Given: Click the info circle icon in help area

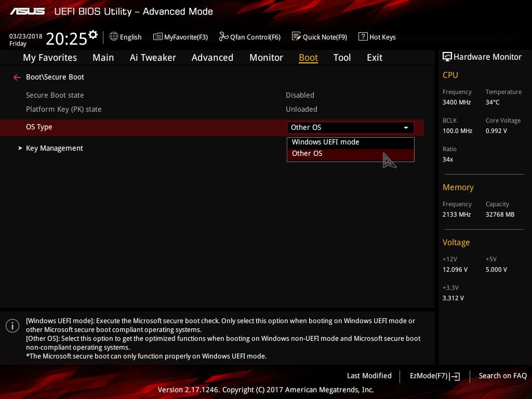Looking at the screenshot, I should click(12, 326).
